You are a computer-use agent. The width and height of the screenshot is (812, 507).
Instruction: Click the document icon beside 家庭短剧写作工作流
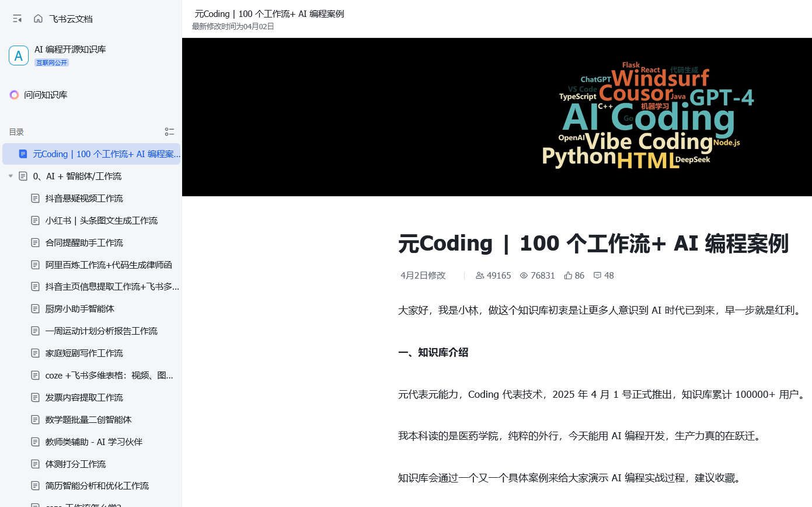[x=35, y=353]
